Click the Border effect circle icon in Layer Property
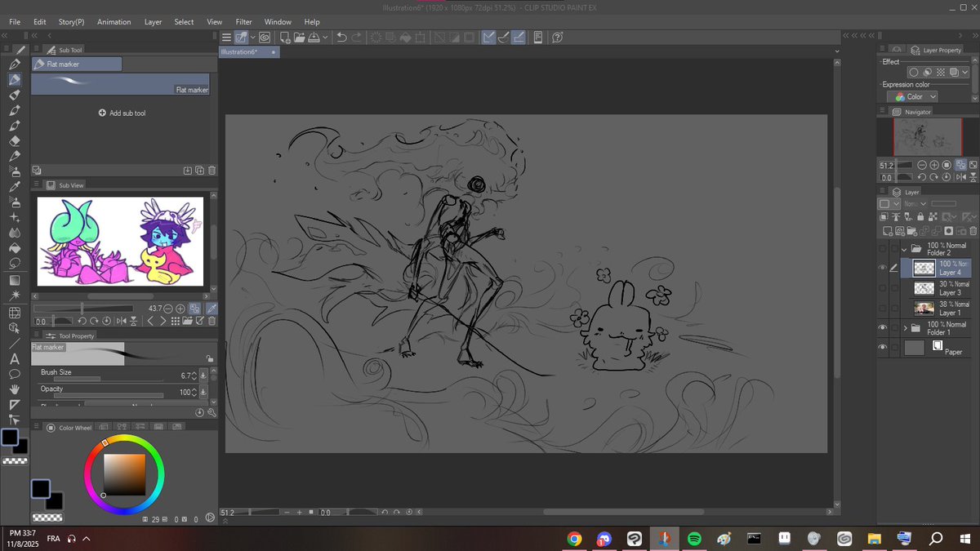 click(914, 73)
